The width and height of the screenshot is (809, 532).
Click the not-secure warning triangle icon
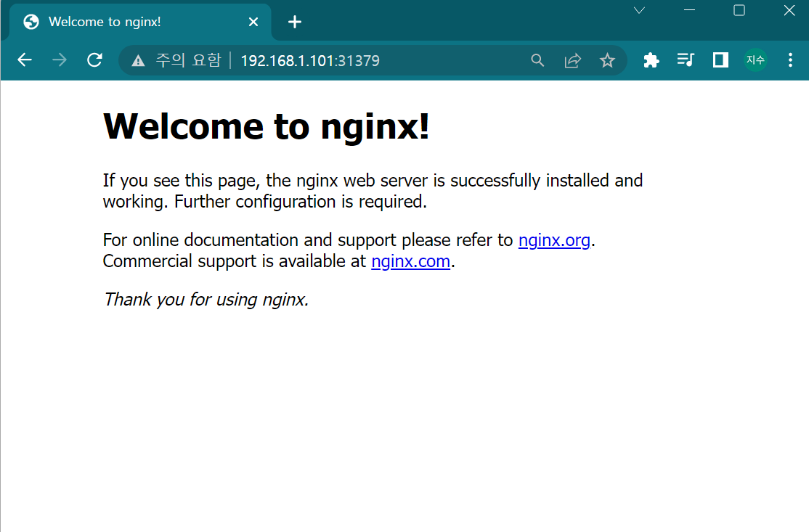coord(138,61)
